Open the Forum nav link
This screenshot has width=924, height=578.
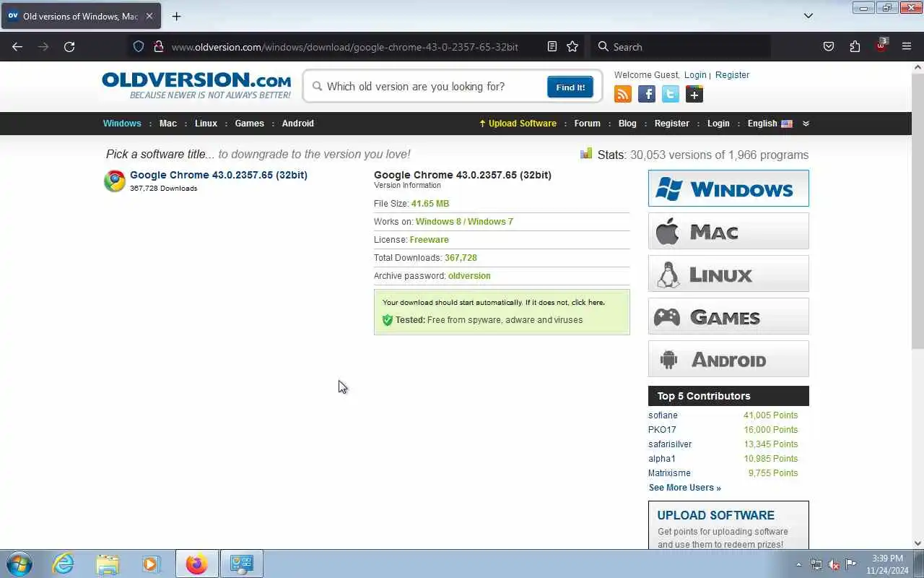point(588,124)
